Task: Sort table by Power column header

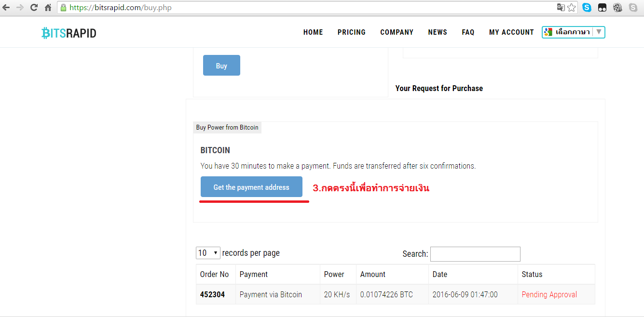Action: (x=338, y=274)
